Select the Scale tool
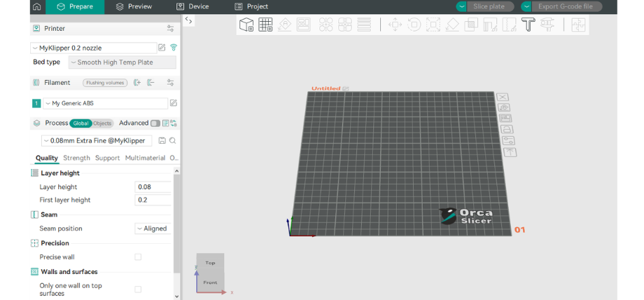 pos(433,25)
